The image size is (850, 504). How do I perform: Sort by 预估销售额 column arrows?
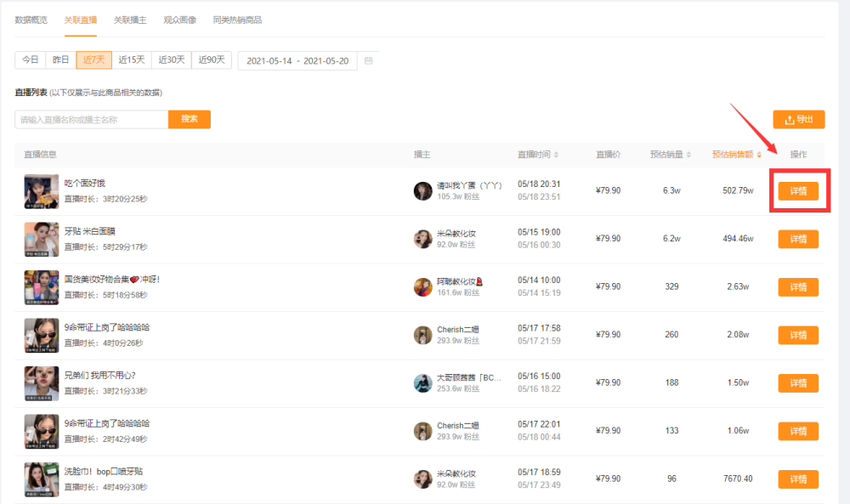759,155
